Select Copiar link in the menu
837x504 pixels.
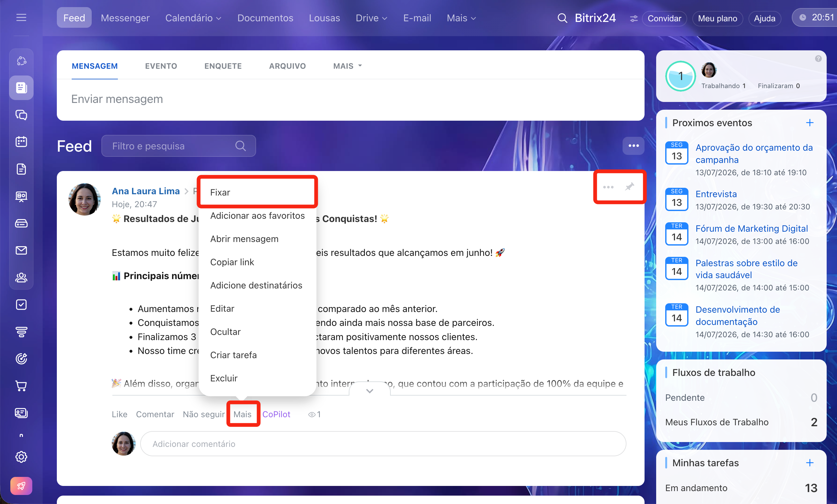click(257, 262)
